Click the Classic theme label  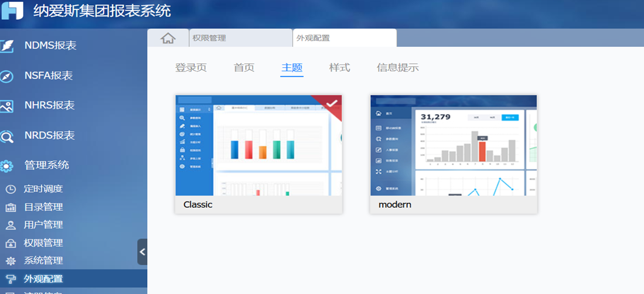tap(198, 204)
